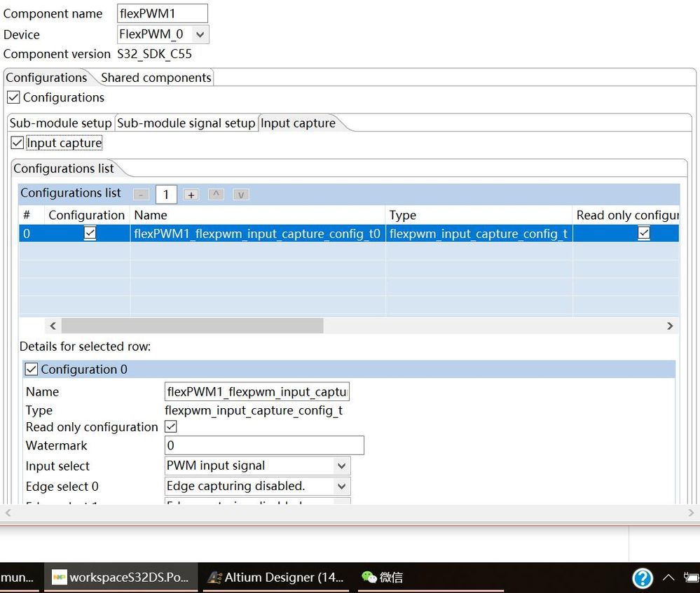700x593 pixels.
Task: Click the table horizontal scrollbar thumb
Action: pos(193,326)
